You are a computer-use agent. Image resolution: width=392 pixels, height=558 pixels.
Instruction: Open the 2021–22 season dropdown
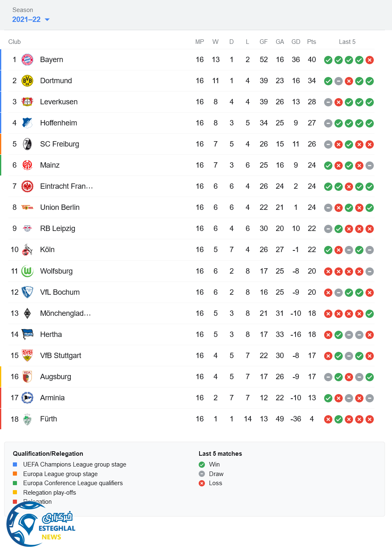point(26,19)
